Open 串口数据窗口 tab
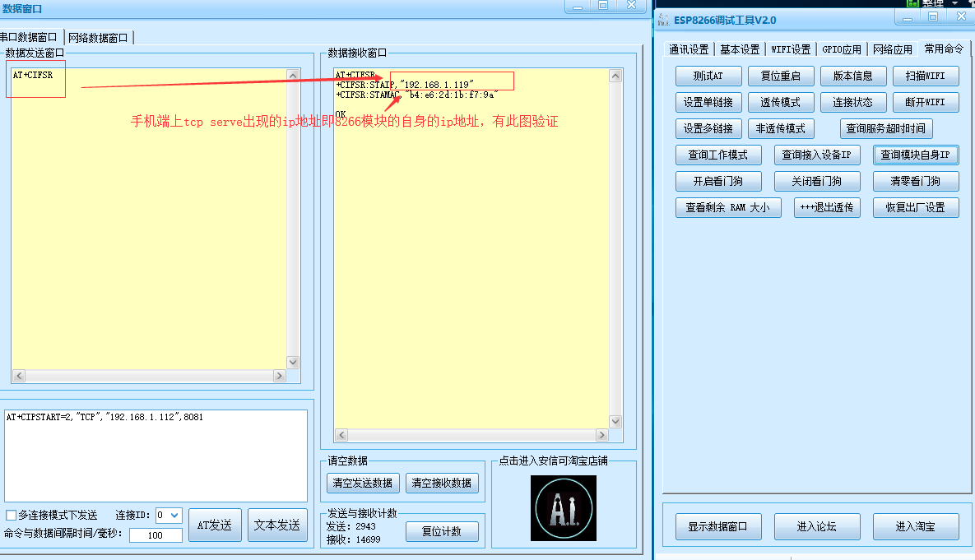 pyautogui.click(x=30, y=37)
